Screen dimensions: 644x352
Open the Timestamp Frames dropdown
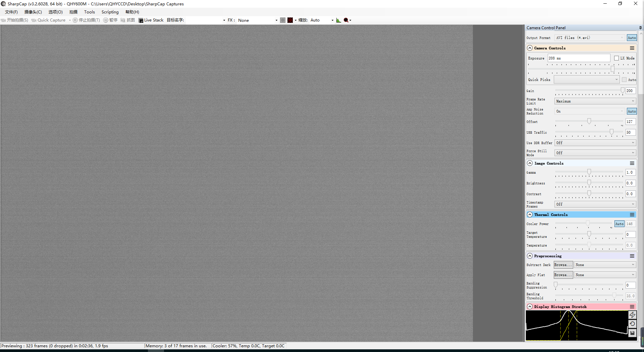[x=595, y=204]
